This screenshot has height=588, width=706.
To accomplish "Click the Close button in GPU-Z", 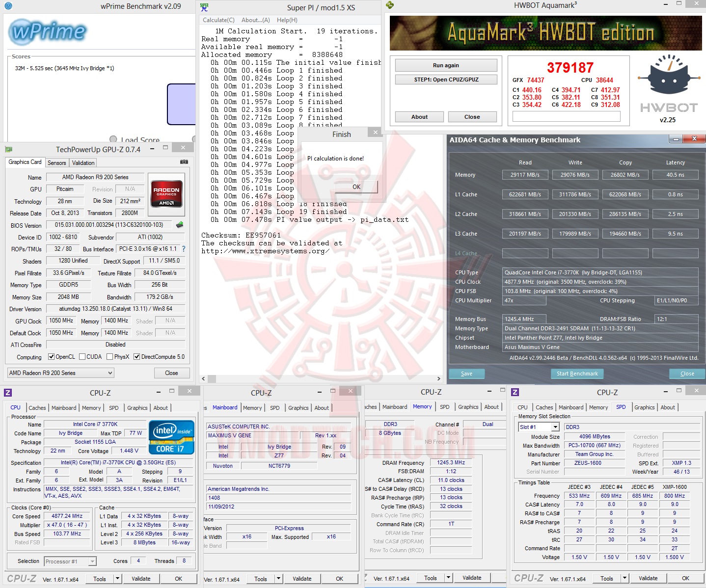I will pos(171,373).
